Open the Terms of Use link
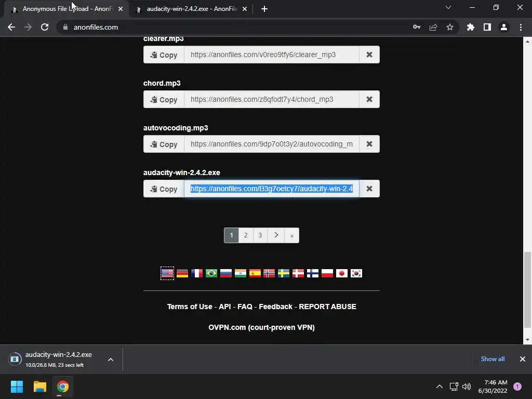This screenshot has height=399, width=532. point(190,307)
